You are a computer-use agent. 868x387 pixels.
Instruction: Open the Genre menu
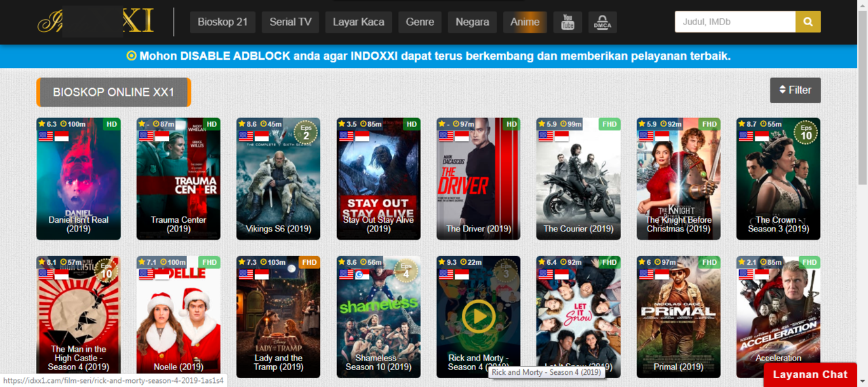pos(420,22)
